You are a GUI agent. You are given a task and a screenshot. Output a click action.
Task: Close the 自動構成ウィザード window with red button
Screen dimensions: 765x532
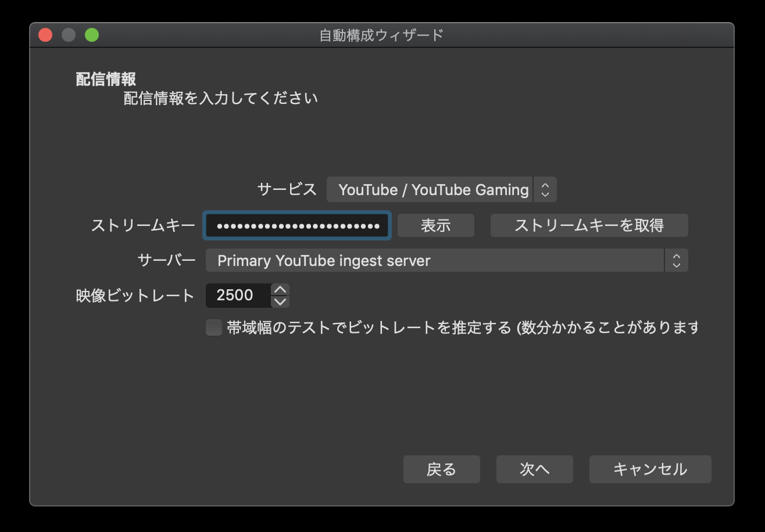point(45,35)
